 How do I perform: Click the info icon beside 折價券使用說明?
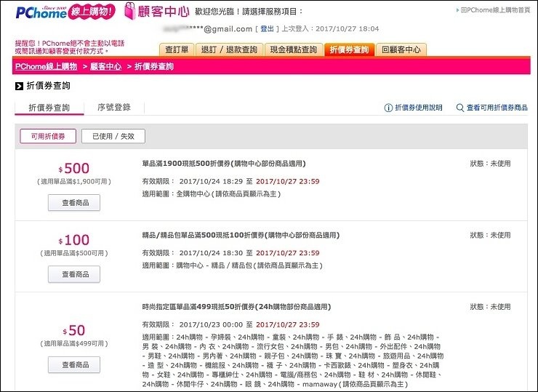(x=388, y=108)
